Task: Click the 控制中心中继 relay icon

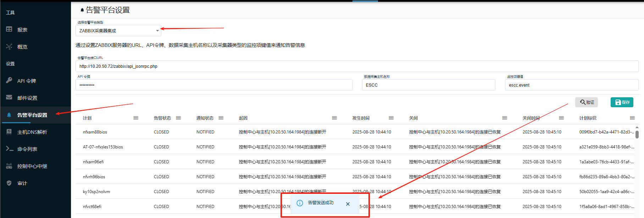Action: [9, 166]
